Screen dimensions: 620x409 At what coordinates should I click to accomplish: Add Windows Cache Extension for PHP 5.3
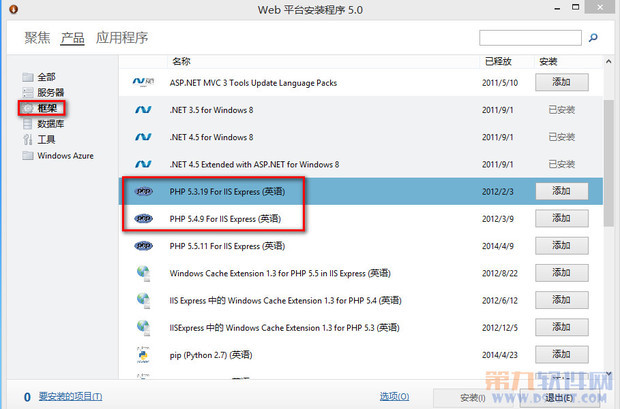561,328
